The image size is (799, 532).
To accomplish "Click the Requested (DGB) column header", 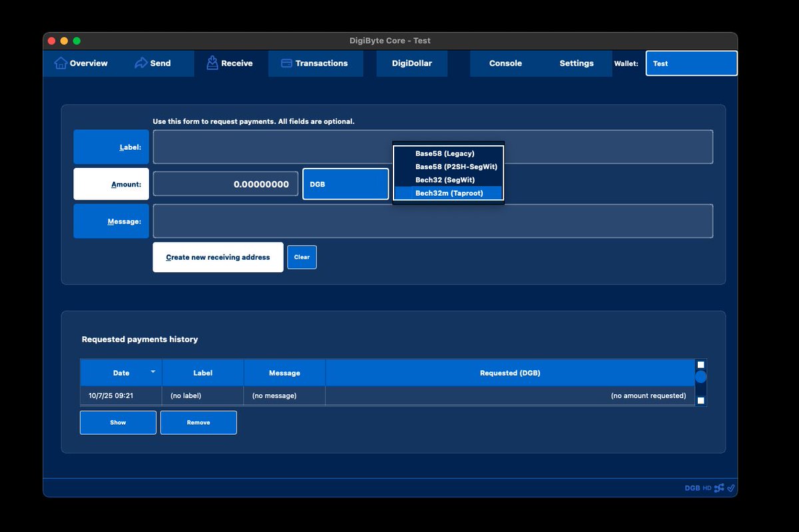I will coord(510,373).
